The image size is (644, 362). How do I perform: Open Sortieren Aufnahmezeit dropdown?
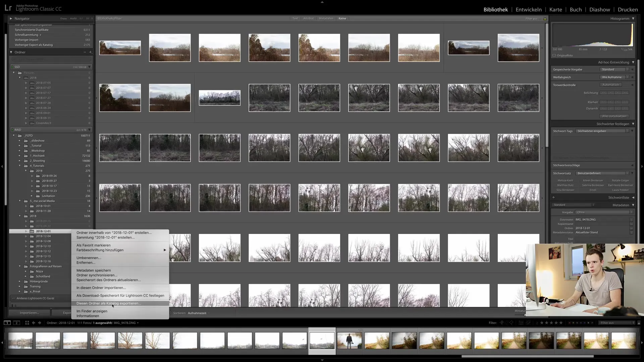[x=199, y=313]
